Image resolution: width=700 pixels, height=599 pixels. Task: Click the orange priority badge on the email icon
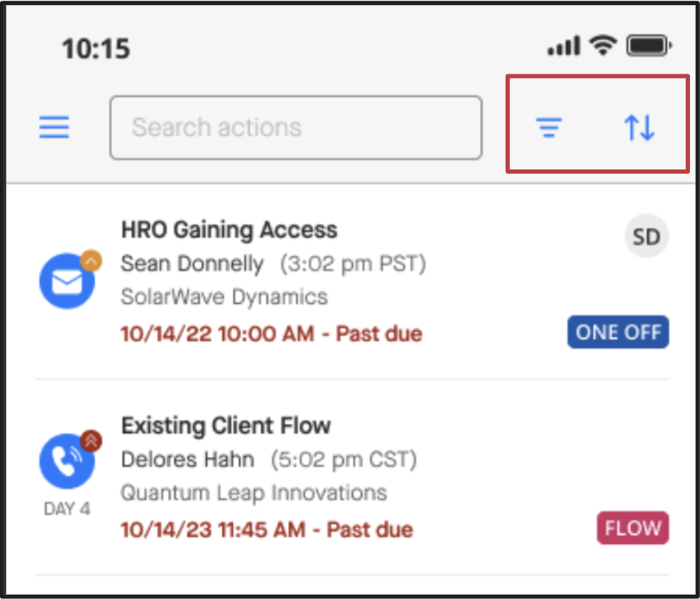point(91,260)
